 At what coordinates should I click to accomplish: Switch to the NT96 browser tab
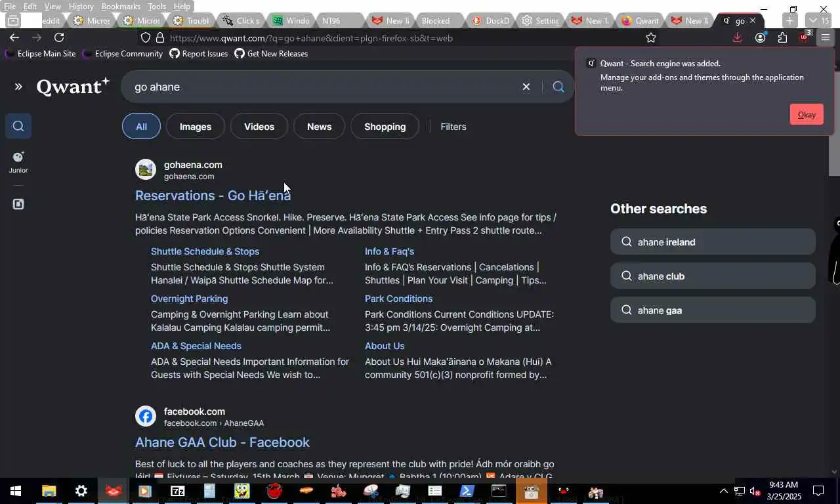pyautogui.click(x=339, y=20)
